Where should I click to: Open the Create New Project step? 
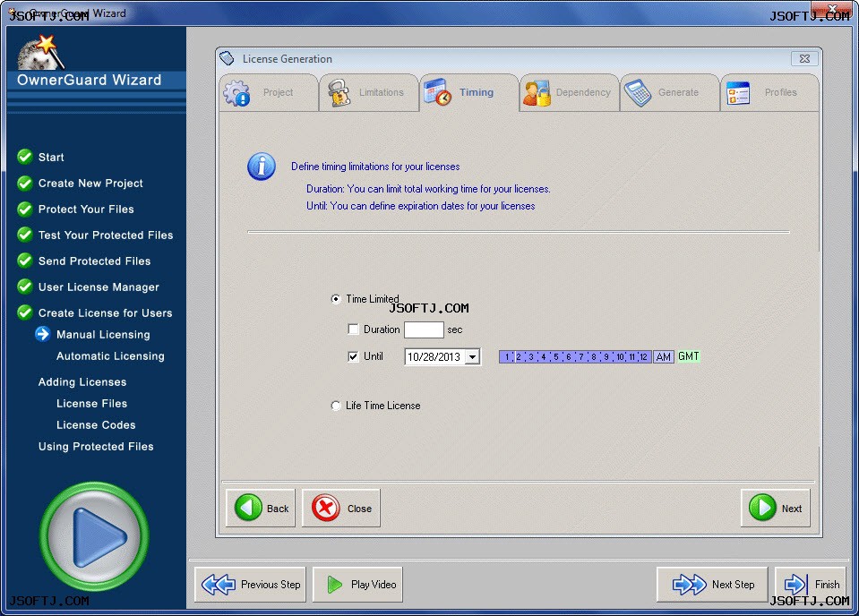coord(90,184)
